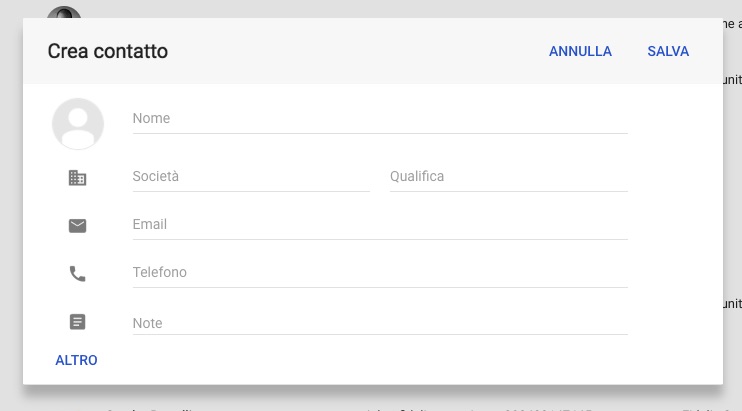Focus the Qualifica text field
The image size is (742, 411).
click(x=509, y=177)
